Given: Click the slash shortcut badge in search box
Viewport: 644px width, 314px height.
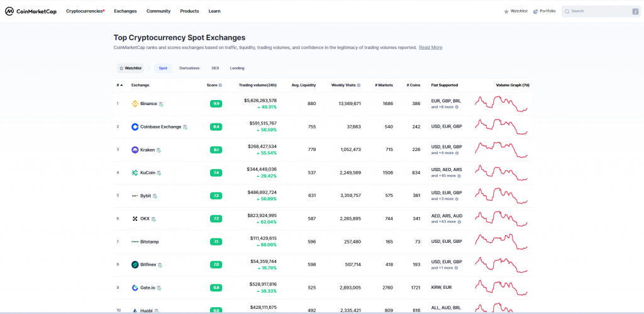Looking at the screenshot, I should click(635, 11).
